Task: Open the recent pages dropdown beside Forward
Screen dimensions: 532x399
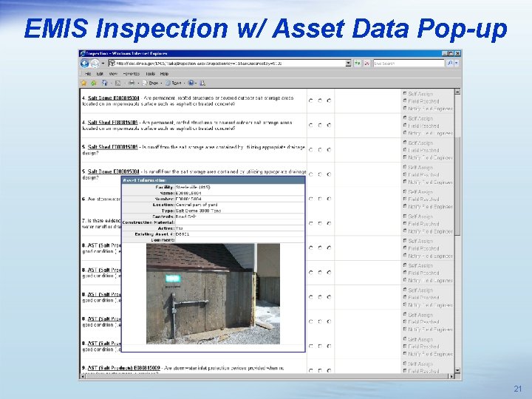Action: (x=103, y=64)
